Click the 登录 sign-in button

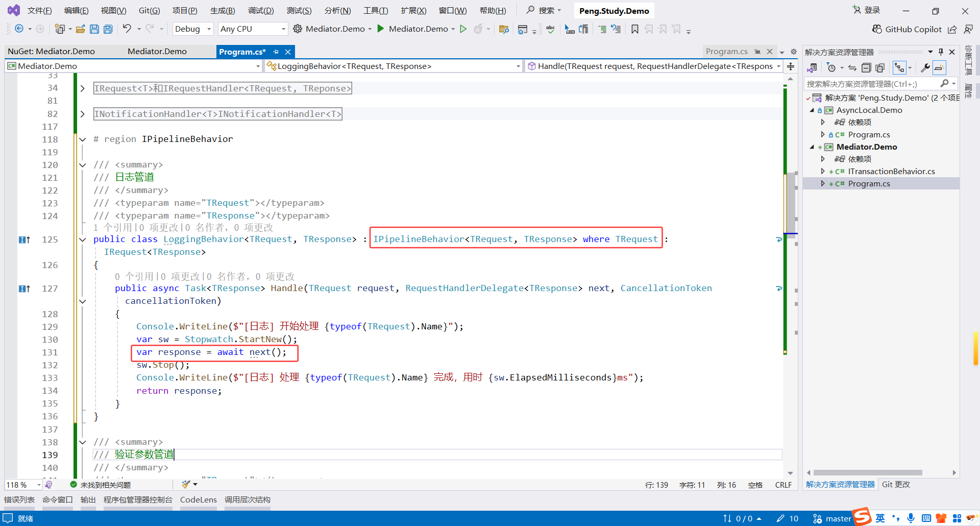coord(867,10)
